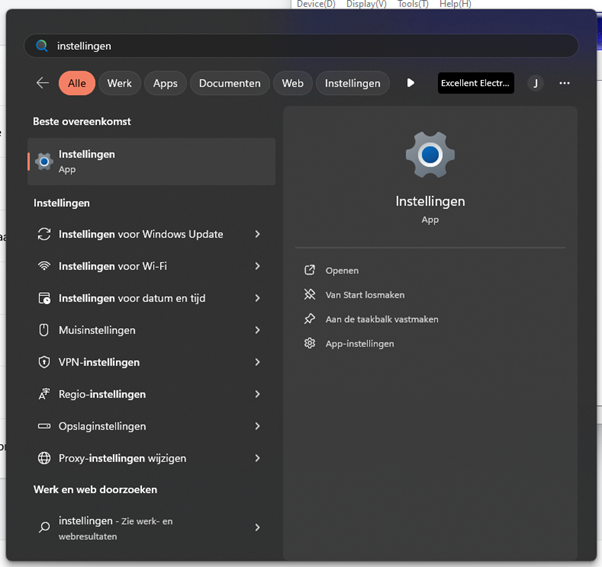Image resolution: width=602 pixels, height=567 pixels.
Task: Open Tools(T) menu in background window
Action: [413, 4]
